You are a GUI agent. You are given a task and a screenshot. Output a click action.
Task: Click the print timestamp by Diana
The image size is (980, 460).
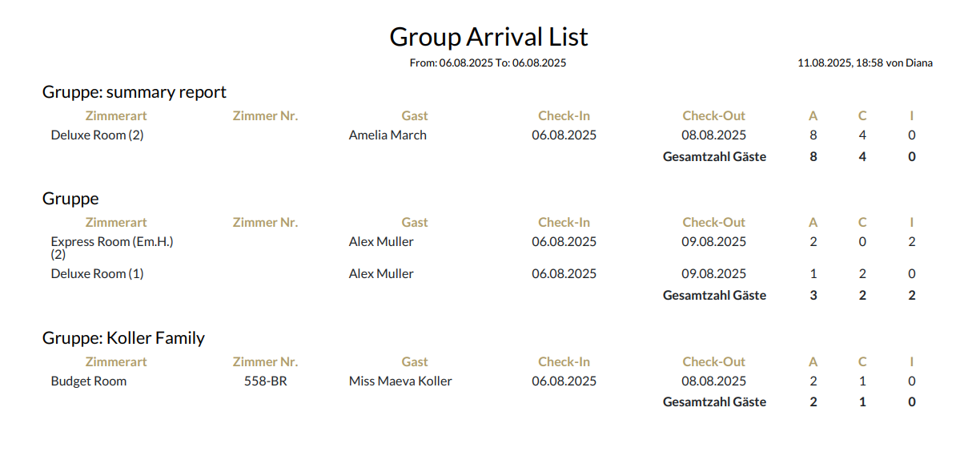point(865,63)
